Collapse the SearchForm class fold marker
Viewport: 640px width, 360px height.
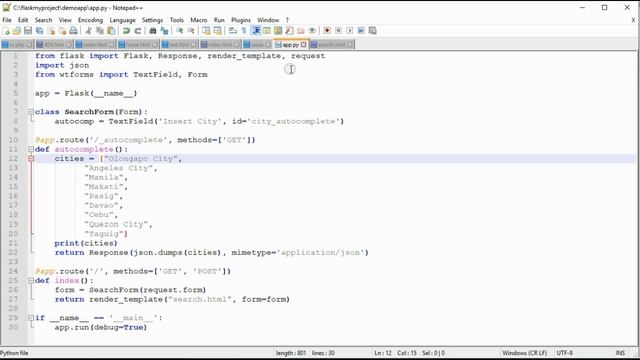(31, 112)
